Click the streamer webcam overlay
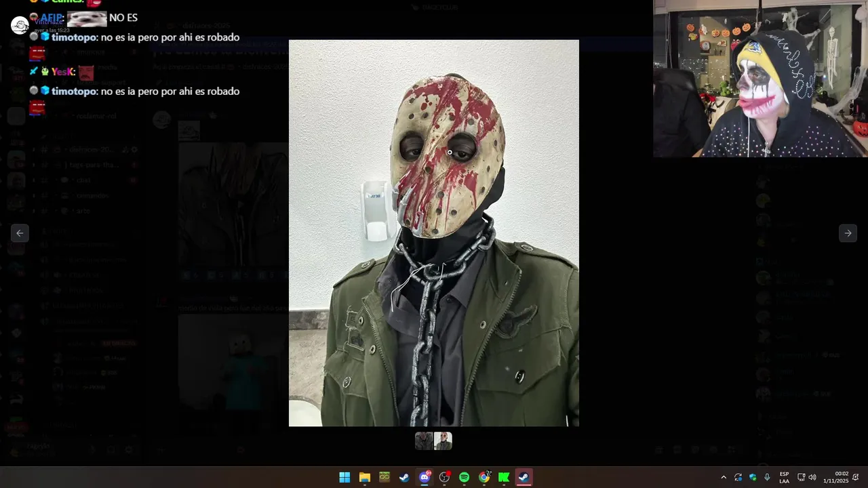This screenshot has height=488, width=868. click(760, 79)
